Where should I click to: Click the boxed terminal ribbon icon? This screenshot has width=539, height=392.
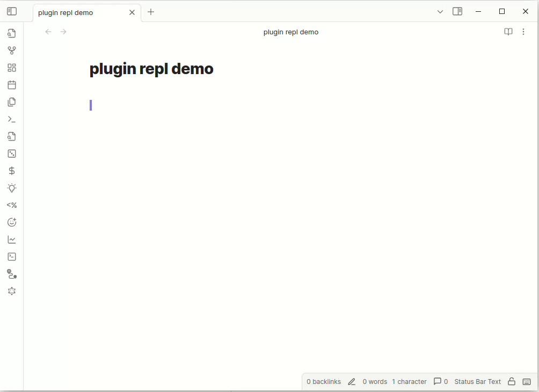pyautogui.click(x=12, y=257)
